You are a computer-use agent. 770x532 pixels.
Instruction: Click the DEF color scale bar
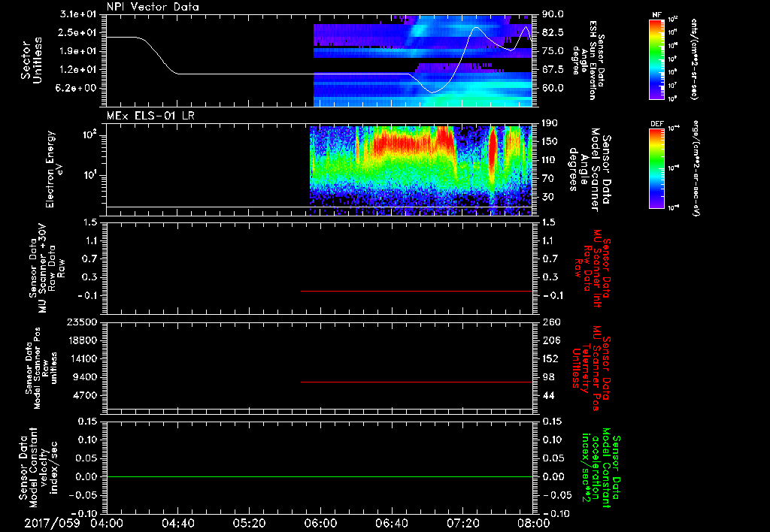click(656, 168)
